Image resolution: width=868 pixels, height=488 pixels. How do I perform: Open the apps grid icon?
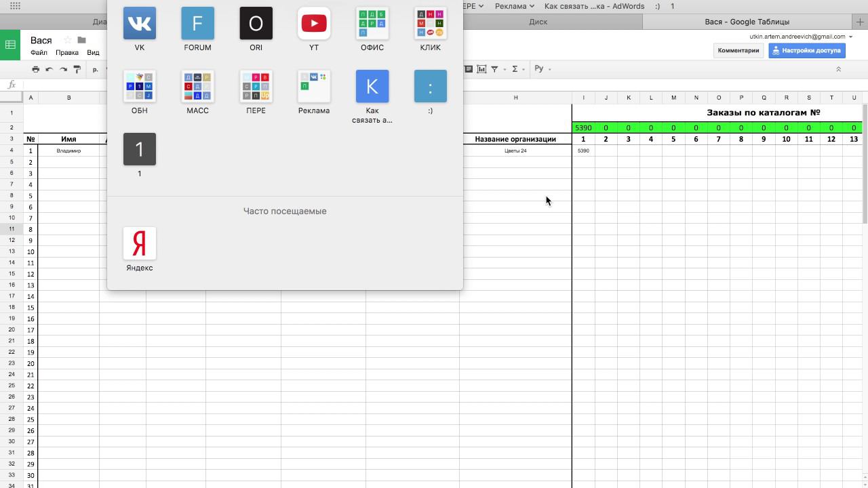pyautogui.click(x=15, y=6)
